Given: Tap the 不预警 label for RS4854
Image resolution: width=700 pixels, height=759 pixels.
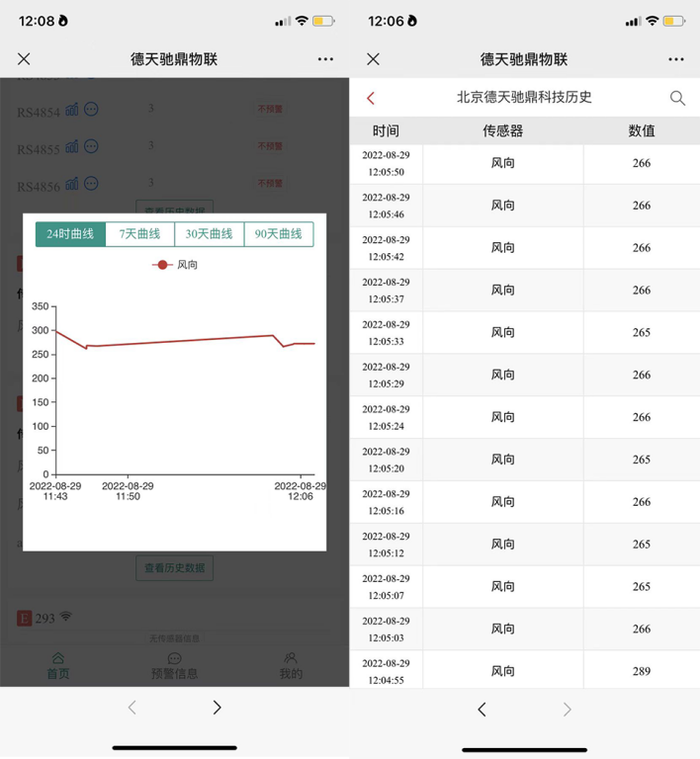Looking at the screenshot, I should pyautogui.click(x=270, y=109).
